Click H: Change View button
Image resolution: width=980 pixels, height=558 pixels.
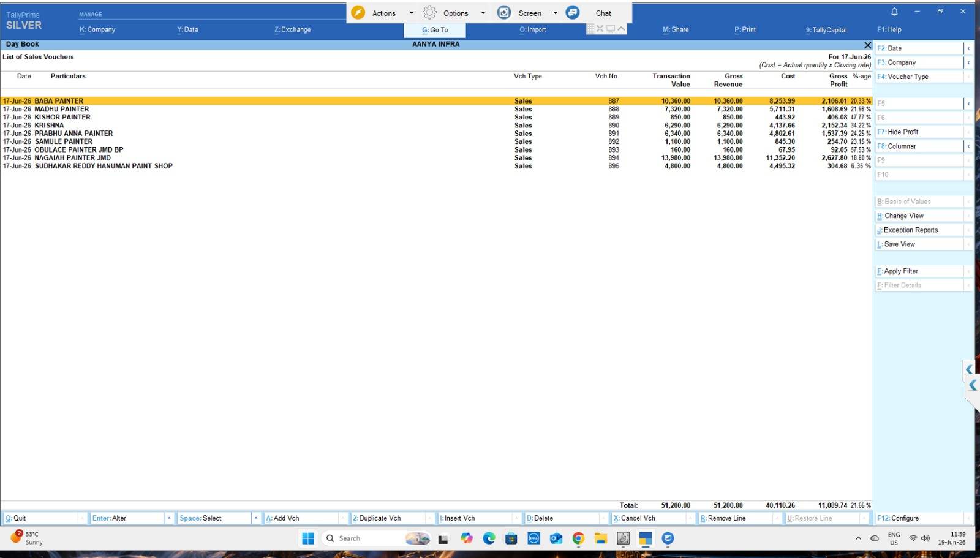click(x=919, y=216)
